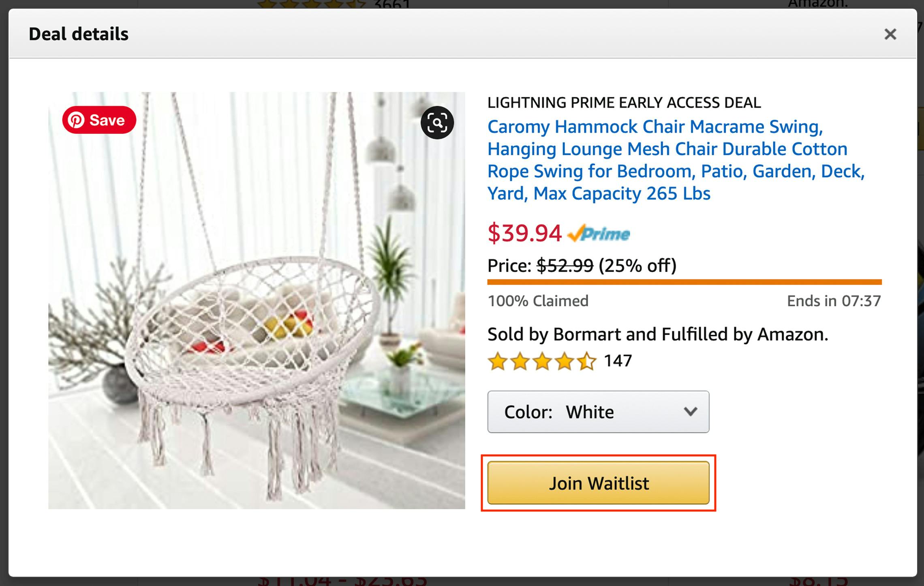Open the Color: White dropdown
The height and width of the screenshot is (586, 924).
[x=598, y=412]
